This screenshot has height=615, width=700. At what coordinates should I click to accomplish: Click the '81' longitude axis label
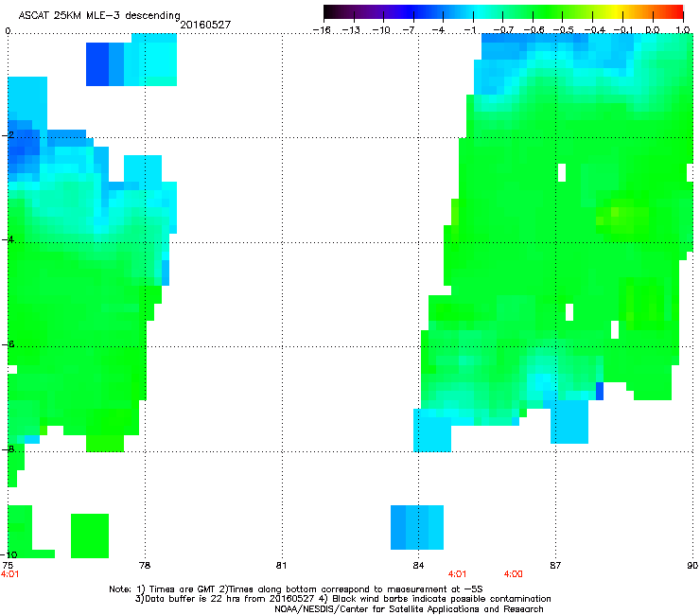click(281, 566)
